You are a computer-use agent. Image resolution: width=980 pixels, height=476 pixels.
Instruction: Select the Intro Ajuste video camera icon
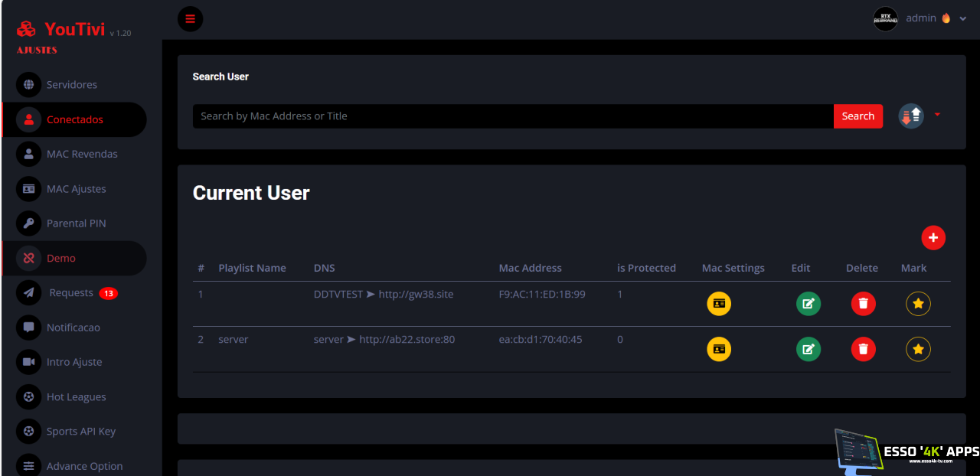pyautogui.click(x=28, y=361)
